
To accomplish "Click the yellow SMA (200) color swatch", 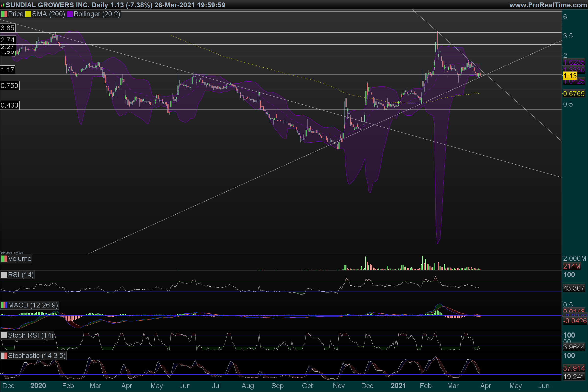I will [x=28, y=14].
